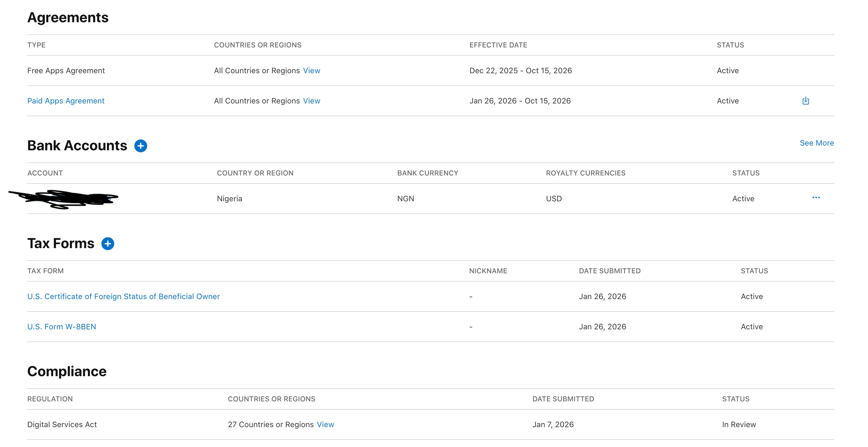This screenshot has height=447, width=868.
Task: Click the In Review compliance status
Action: click(x=739, y=424)
